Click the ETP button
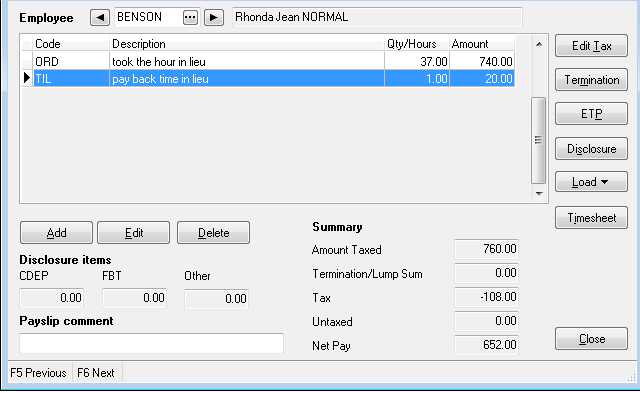640x393 pixels. click(x=591, y=114)
